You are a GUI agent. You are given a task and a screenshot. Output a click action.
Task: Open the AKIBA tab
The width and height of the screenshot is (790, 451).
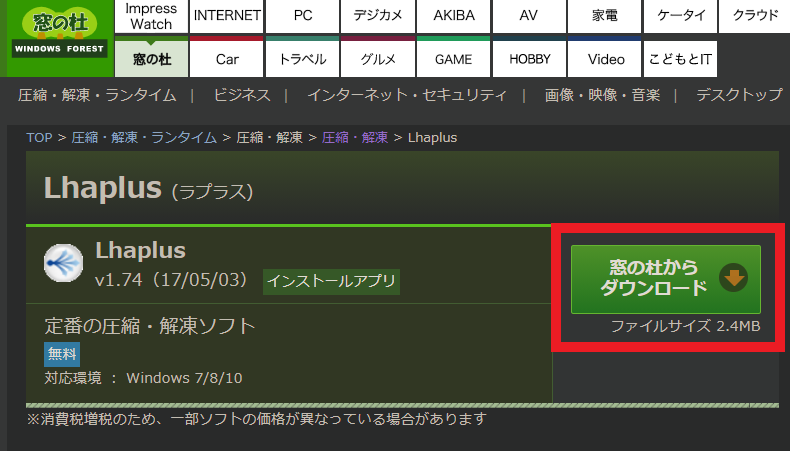tap(453, 16)
